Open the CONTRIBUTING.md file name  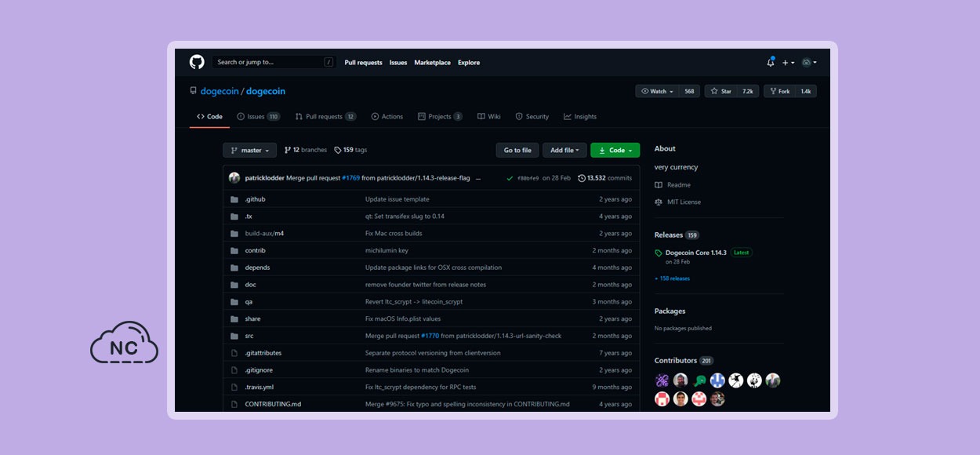point(273,404)
